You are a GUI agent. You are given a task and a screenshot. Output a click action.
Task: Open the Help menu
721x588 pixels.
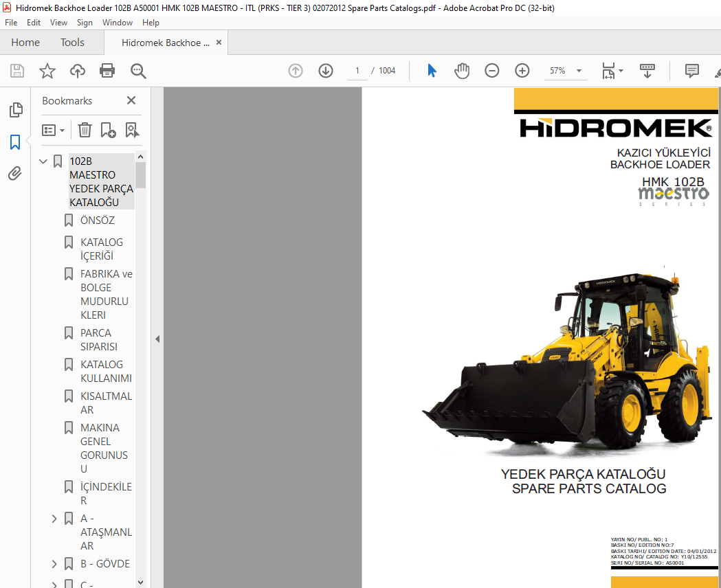[151, 23]
